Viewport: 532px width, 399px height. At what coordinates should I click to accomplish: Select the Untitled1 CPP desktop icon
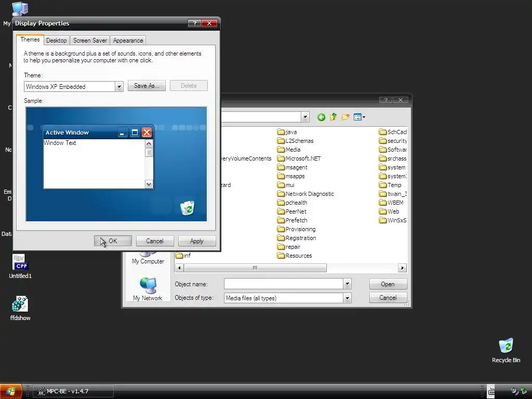pyautogui.click(x=20, y=267)
